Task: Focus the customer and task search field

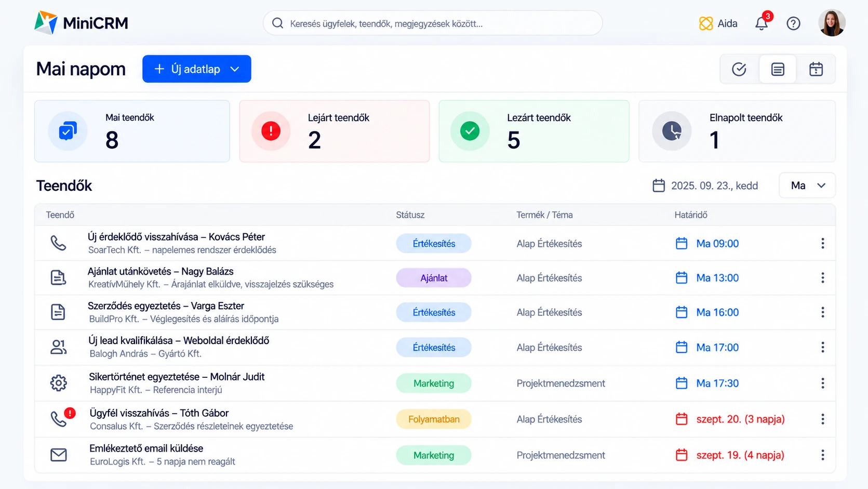Action: pos(432,23)
